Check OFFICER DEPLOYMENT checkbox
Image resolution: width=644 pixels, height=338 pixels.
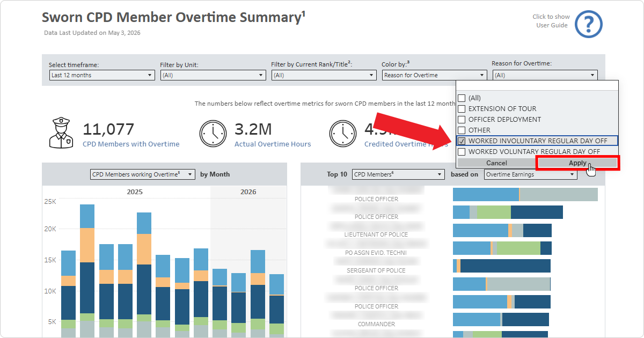[462, 120]
